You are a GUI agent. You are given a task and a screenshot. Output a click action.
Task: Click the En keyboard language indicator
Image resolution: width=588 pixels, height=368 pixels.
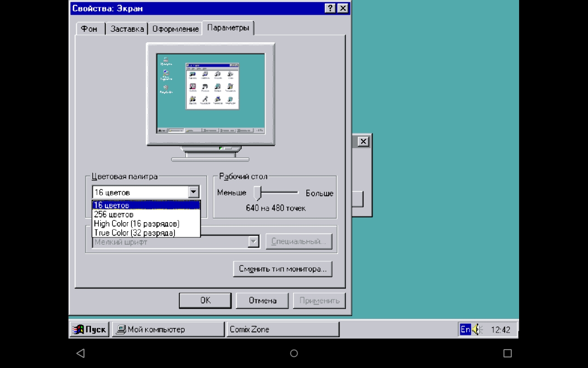465,329
